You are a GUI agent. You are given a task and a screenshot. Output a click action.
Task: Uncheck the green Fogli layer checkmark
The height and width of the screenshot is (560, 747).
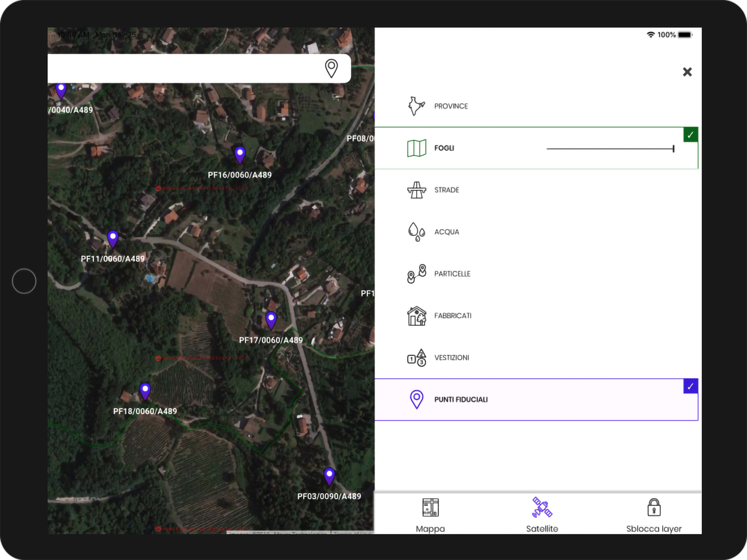(x=690, y=135)
